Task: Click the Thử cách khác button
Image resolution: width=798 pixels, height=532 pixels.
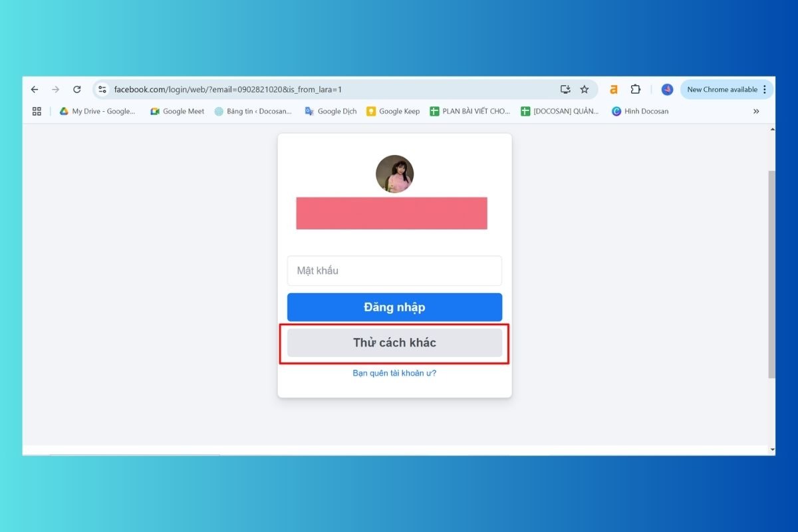Action: [394, 342]
